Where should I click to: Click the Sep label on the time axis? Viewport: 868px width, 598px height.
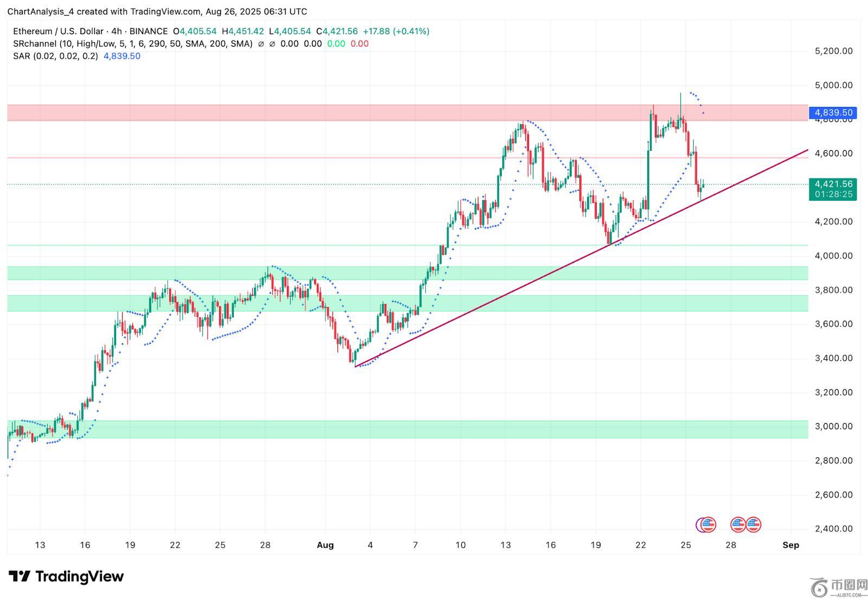[x=790, y=545]
